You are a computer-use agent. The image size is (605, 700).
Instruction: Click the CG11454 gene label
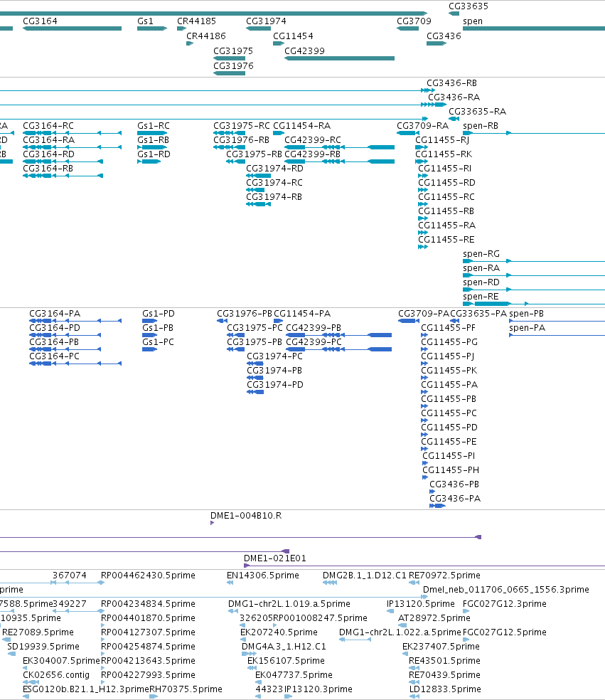(x=293, y=36)
